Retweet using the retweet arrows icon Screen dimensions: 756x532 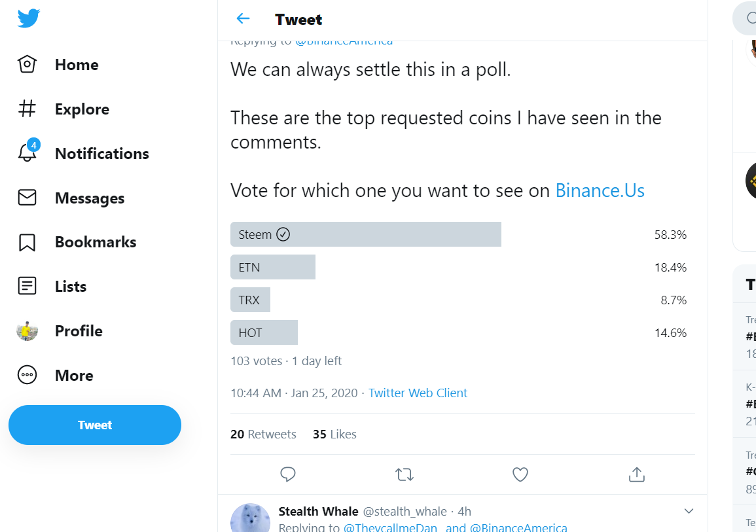pyautogui.click(x=404, y=474)
